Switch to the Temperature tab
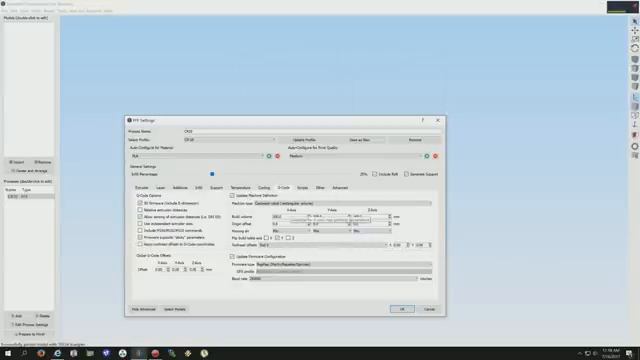The height and width of the screenshot is (360, 640). pyautogui.click(x=240, y=188)
